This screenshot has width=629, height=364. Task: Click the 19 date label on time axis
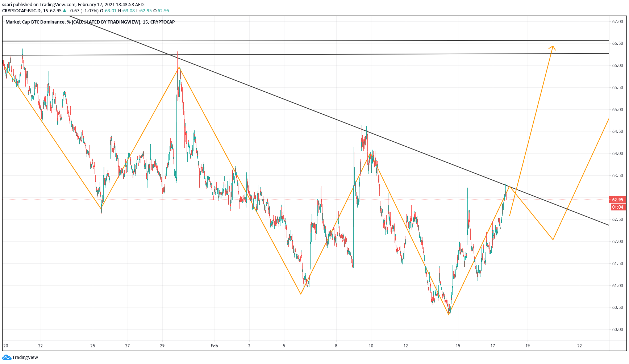point(528,346)
